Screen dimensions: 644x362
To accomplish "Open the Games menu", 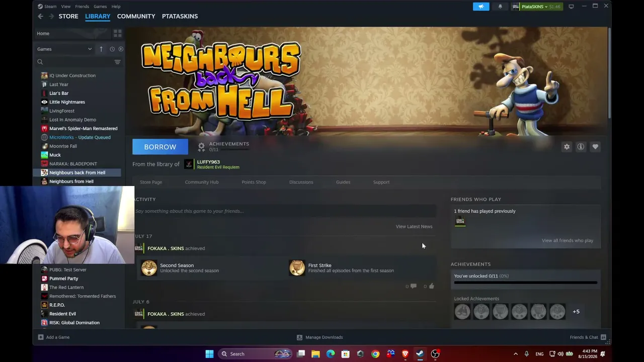I will pyautogui.click(x=100, y=7).
